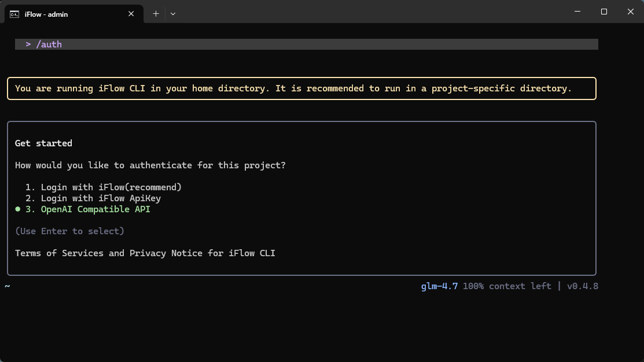Minimize the terminal window

click(577, 12)
